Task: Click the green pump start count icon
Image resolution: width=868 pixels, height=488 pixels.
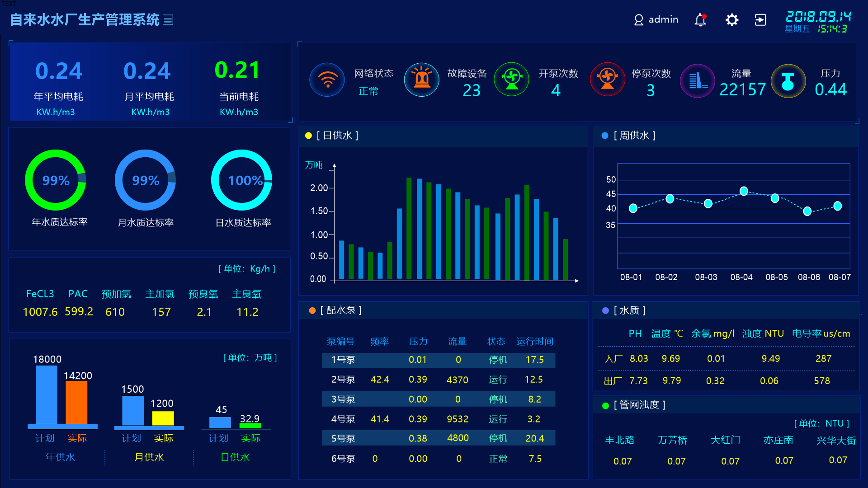Action: pos(511,80)
